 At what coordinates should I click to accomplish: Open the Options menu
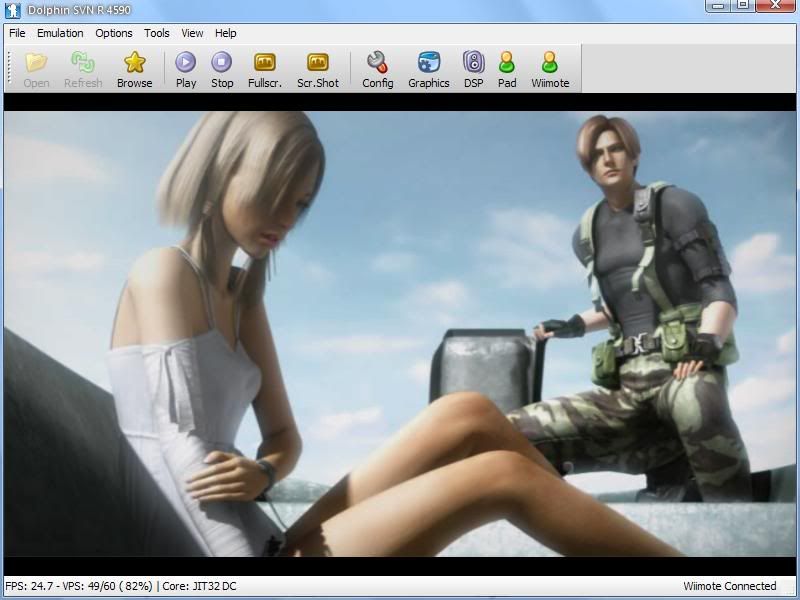114,33
